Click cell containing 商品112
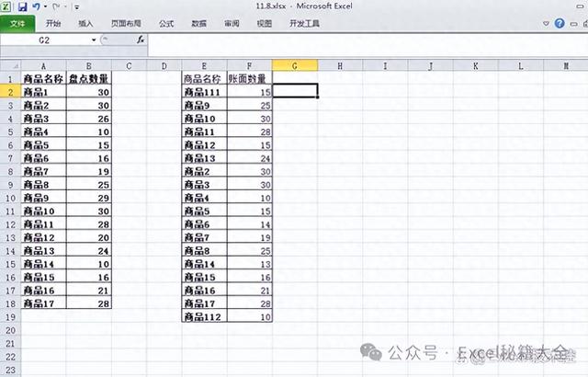This screenshot has width=588, height=377. pyautogui.click(x=204, y=317)
